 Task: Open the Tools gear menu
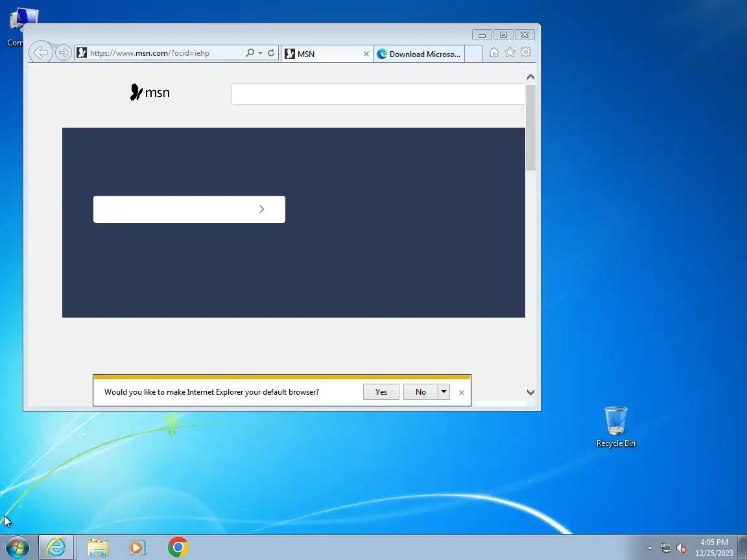pyautogui.click(x=526, y=52)
